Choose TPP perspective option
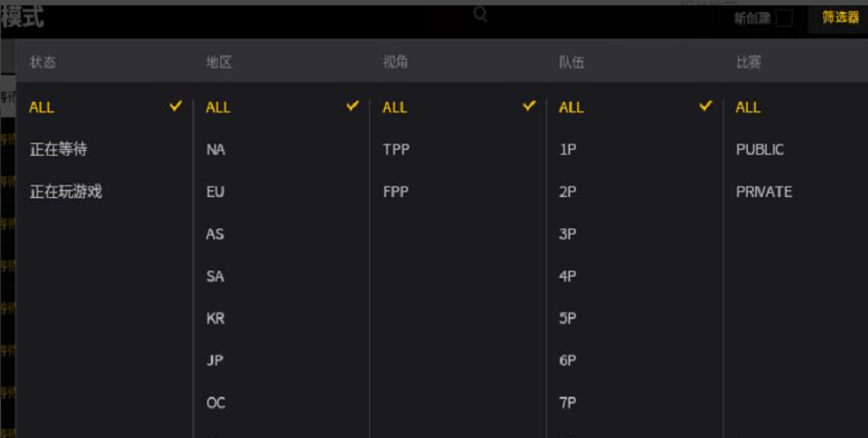This screenshot has height=438, width=868. (x=395, y=149)
